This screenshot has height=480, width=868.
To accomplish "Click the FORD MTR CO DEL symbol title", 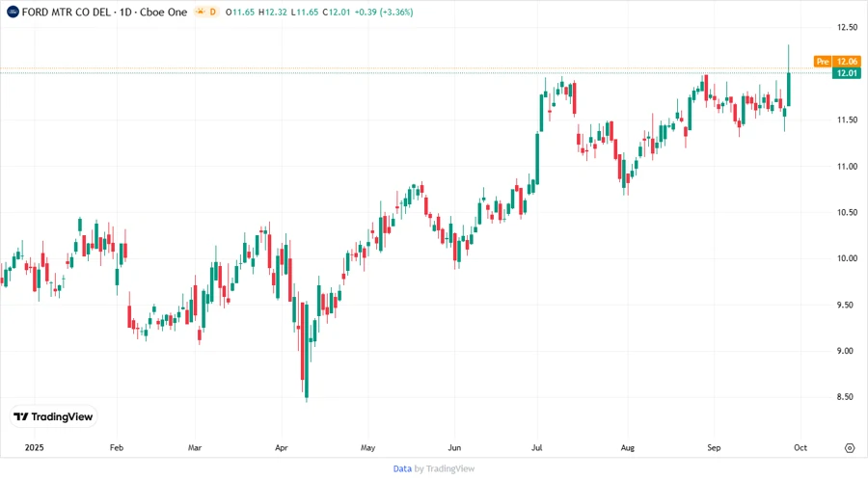I will pyautogui.click(x=66, y=12).
